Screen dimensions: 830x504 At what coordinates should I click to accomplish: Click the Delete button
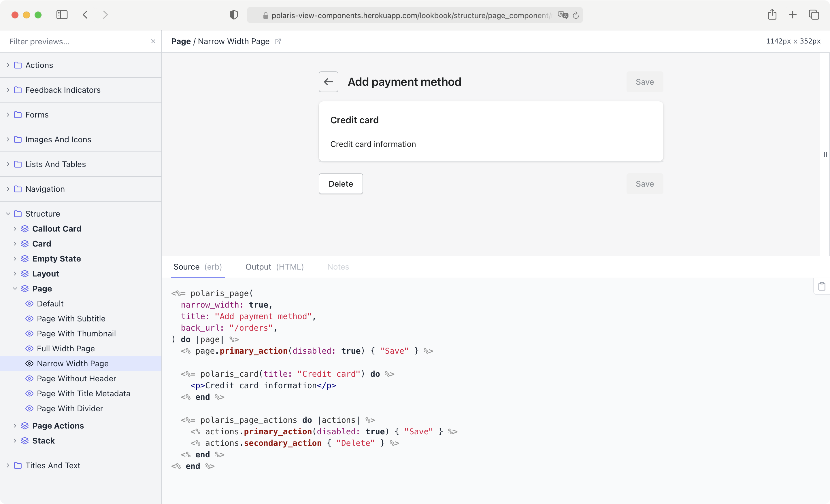(x=341, y=184)
